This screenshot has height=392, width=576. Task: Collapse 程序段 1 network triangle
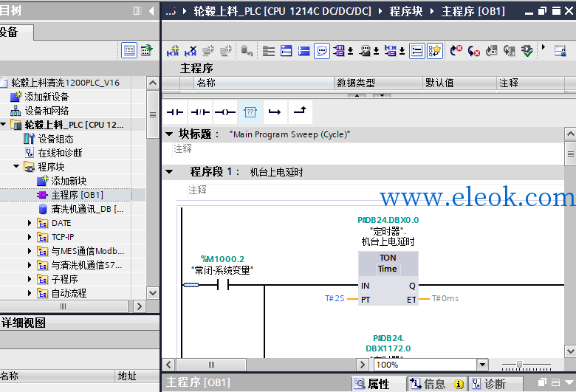[169, 171]
